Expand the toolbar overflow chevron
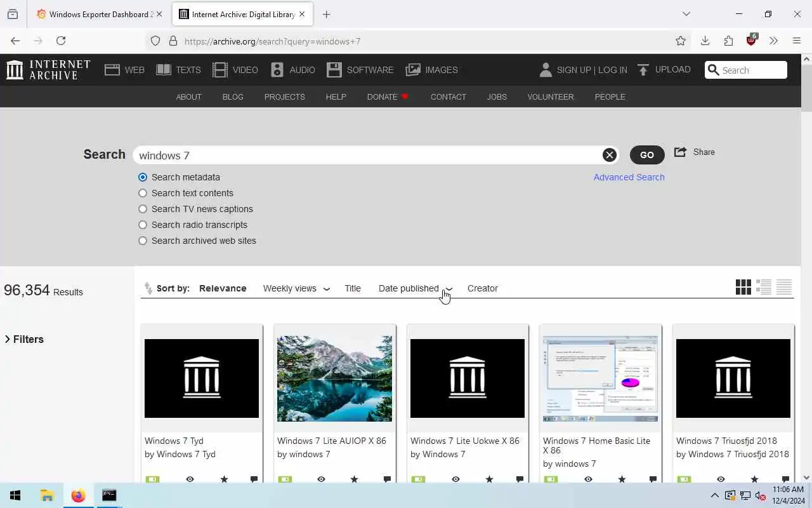This screenshot has width=812, height=508. pos(773,41)
